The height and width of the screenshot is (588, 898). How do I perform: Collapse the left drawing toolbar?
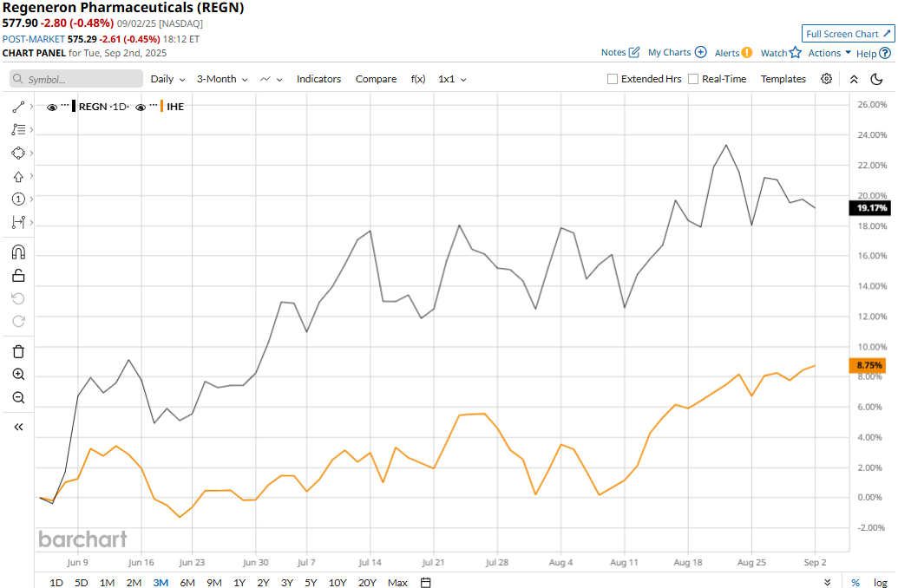tap(18, 427)
